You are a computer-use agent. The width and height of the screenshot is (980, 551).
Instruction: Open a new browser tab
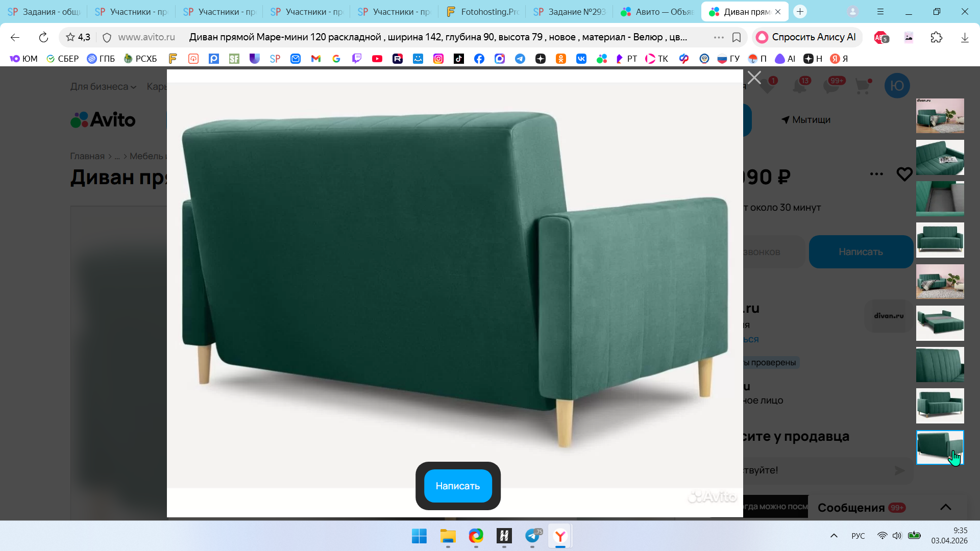[x=800, y=12]
